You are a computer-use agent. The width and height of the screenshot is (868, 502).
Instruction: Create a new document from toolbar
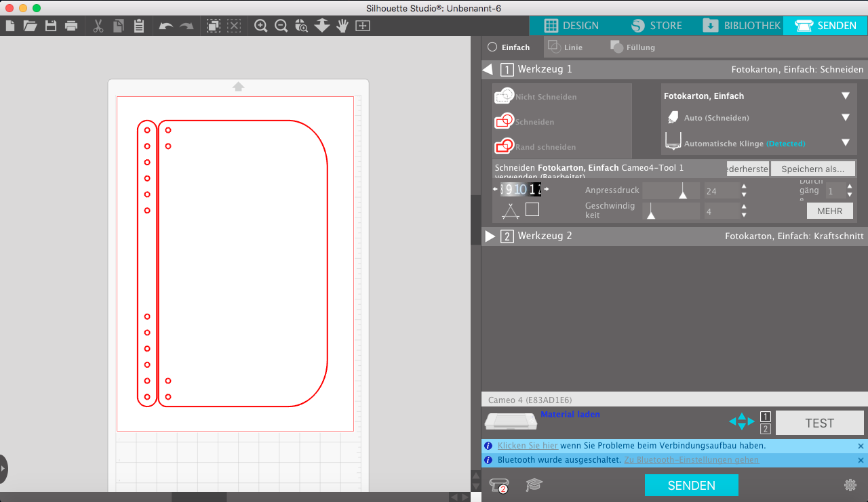coord(9,26)
